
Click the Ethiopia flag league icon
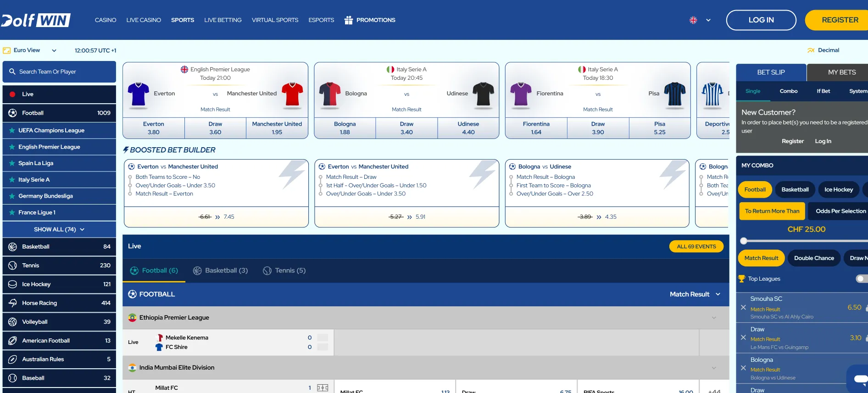click(x=133, y=318)
